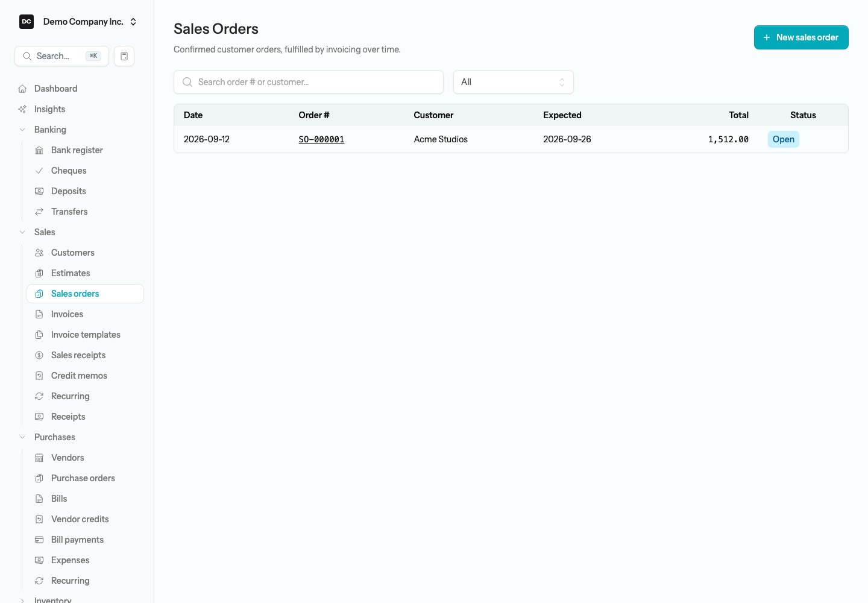This screenshot has height=603, width=868.
Task: Click the Vendor credits icon
Action: [39, 519]
